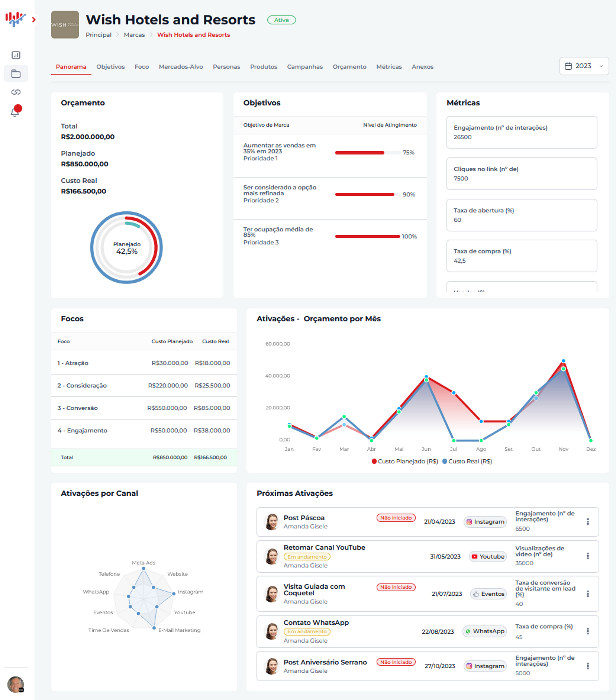Click the Meta Ads point on radar chart

pos(143,568)
